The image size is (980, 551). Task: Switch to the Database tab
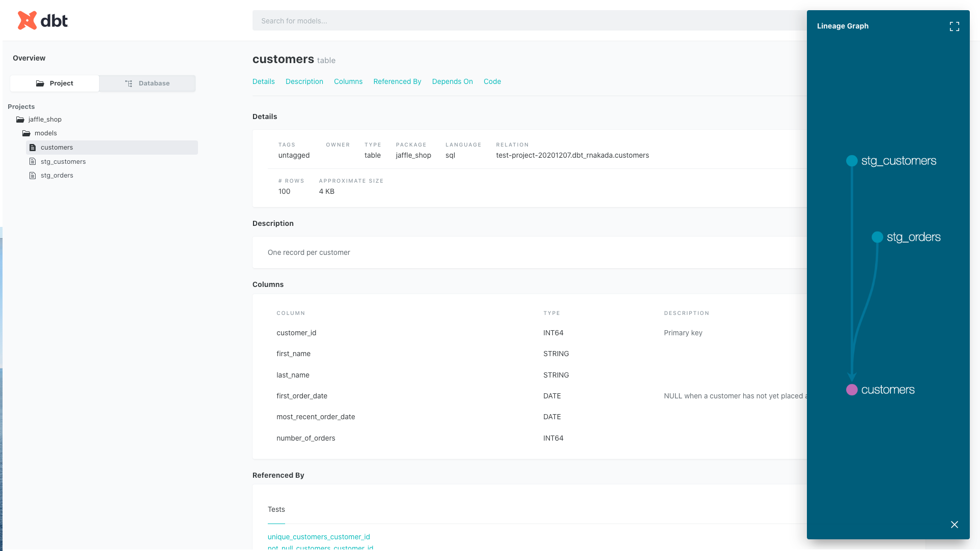(x=147, y=83)
